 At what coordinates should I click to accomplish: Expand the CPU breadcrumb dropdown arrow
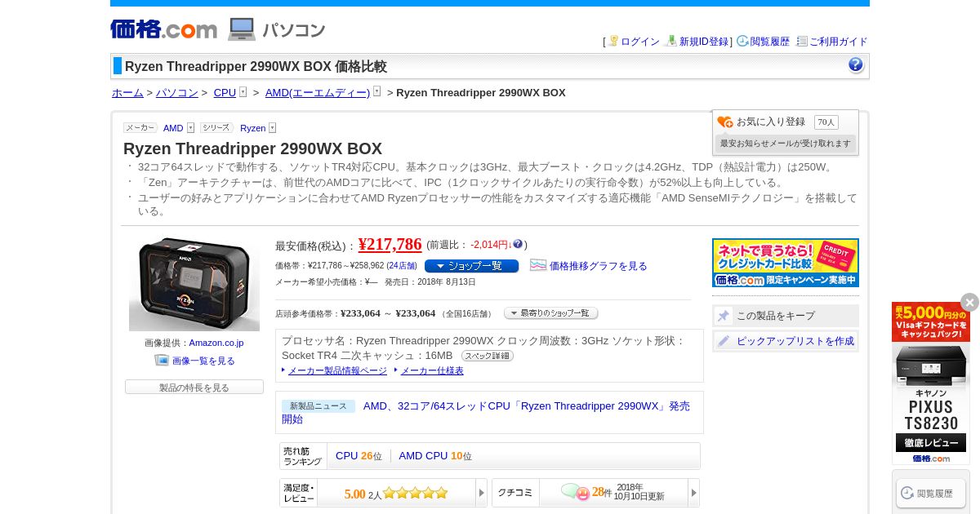click(243, 92)
